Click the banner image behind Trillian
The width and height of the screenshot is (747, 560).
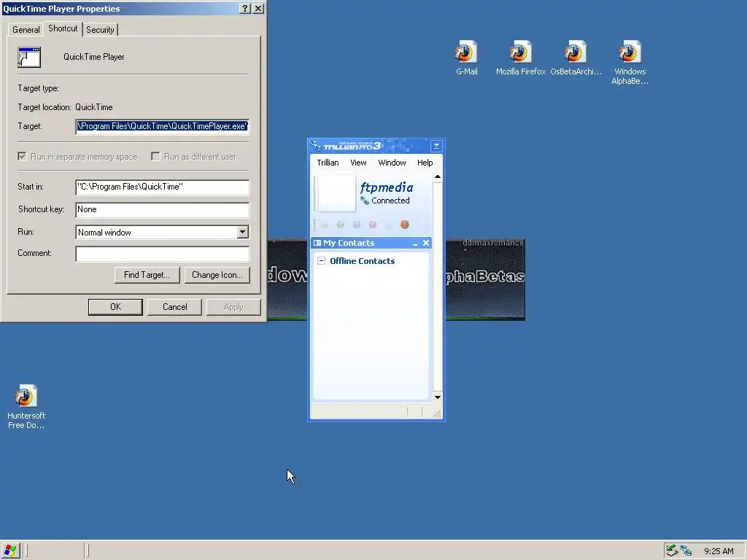pyautogui.click(x=485, y=279)
